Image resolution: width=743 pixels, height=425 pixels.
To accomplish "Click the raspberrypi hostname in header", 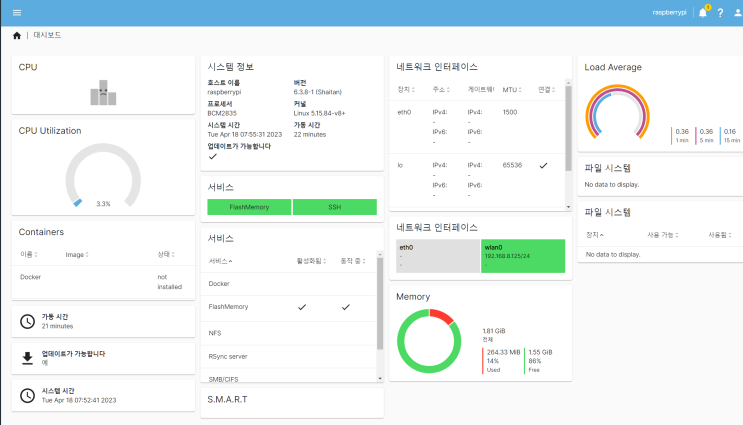I will pos(669,13).
